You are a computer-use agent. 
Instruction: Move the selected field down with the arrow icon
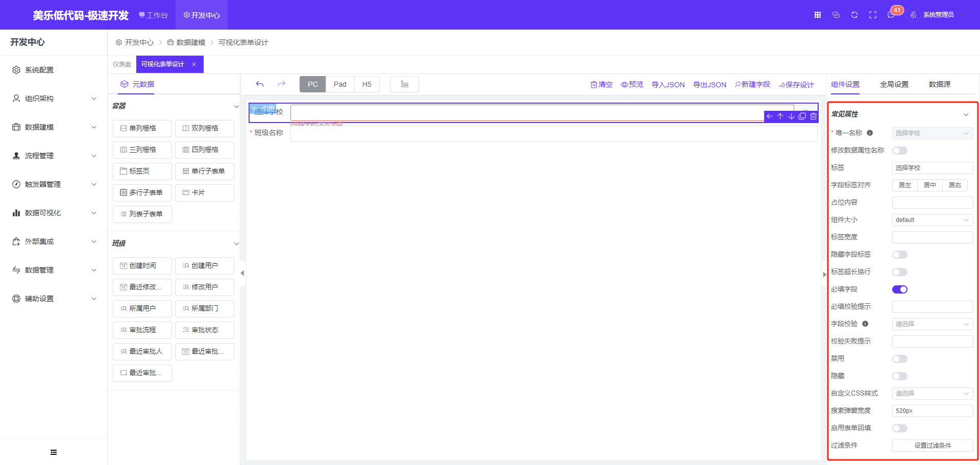pyautogui.click(x=791, y=116)
